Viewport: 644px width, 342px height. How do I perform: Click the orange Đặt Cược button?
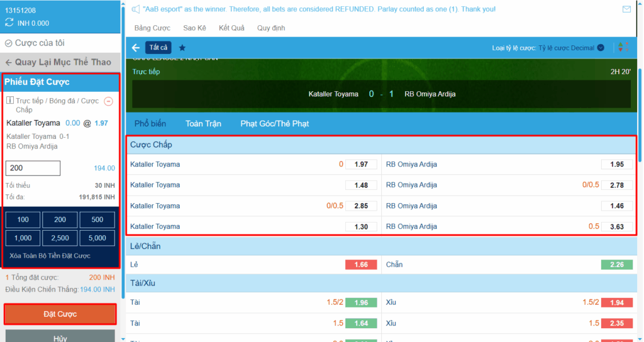pyautogui.click(x=60, y=314)
